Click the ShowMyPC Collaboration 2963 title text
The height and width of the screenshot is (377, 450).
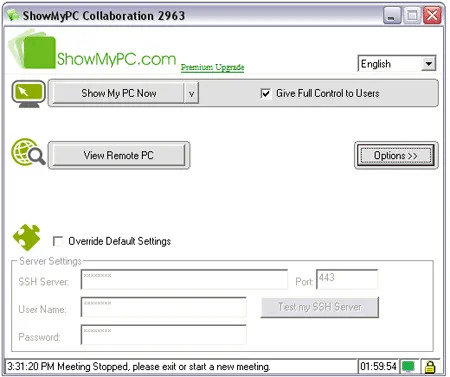104,16
